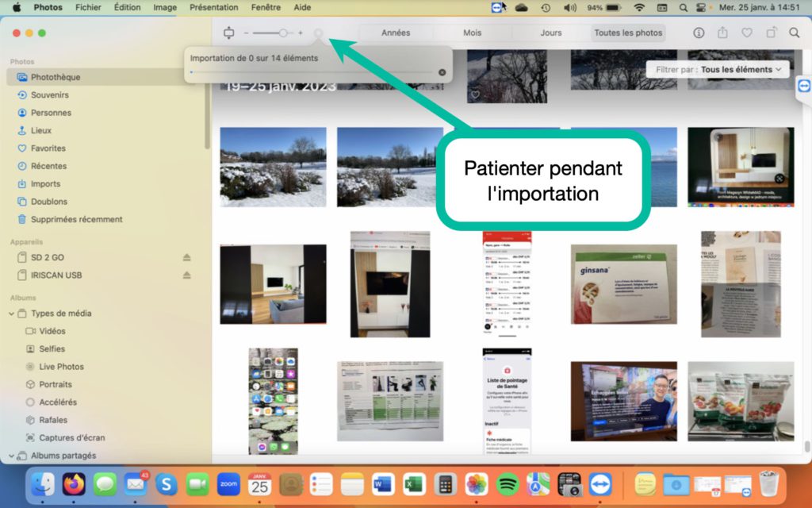Click the Favorite heart icon in the toolbar
This screenshot has width=812, height=508.
pyautogui.click(x=746, y=33)
